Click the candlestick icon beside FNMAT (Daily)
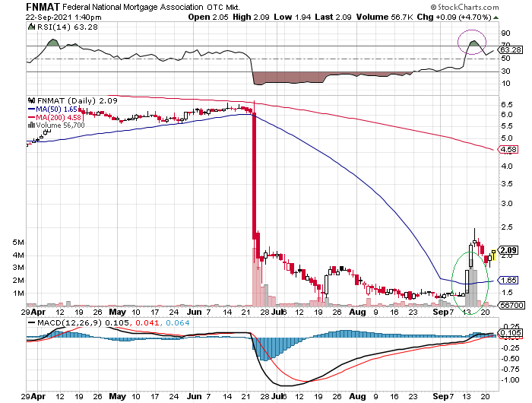The height and width of the screenshot is (403, 532). point(32,100)
